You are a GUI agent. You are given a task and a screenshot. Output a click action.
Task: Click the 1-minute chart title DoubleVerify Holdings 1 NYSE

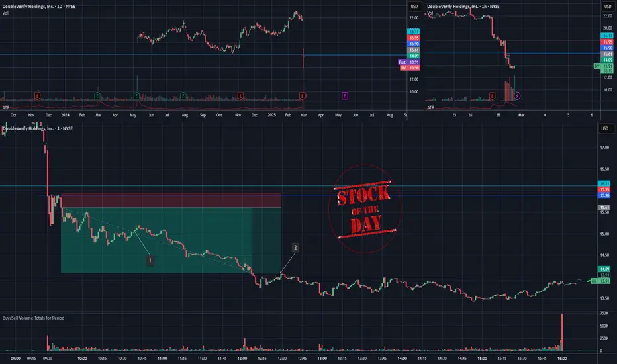[38, 128]
